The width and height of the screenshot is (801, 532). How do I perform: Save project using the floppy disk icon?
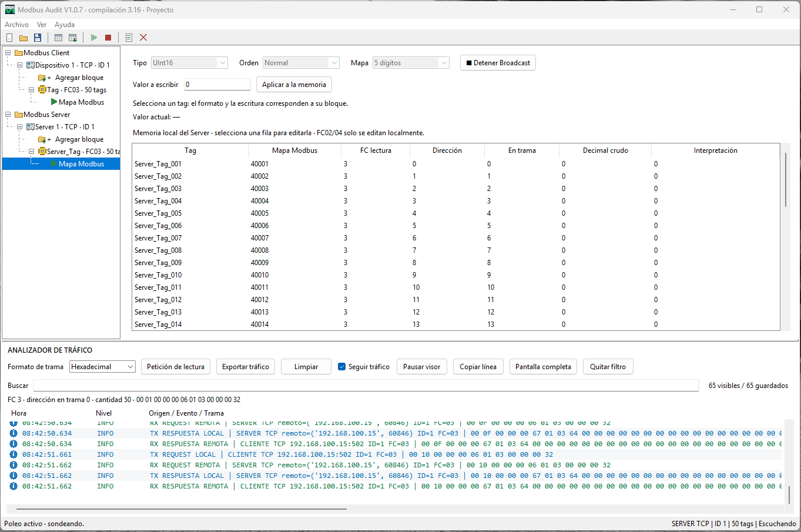(38, 38)
